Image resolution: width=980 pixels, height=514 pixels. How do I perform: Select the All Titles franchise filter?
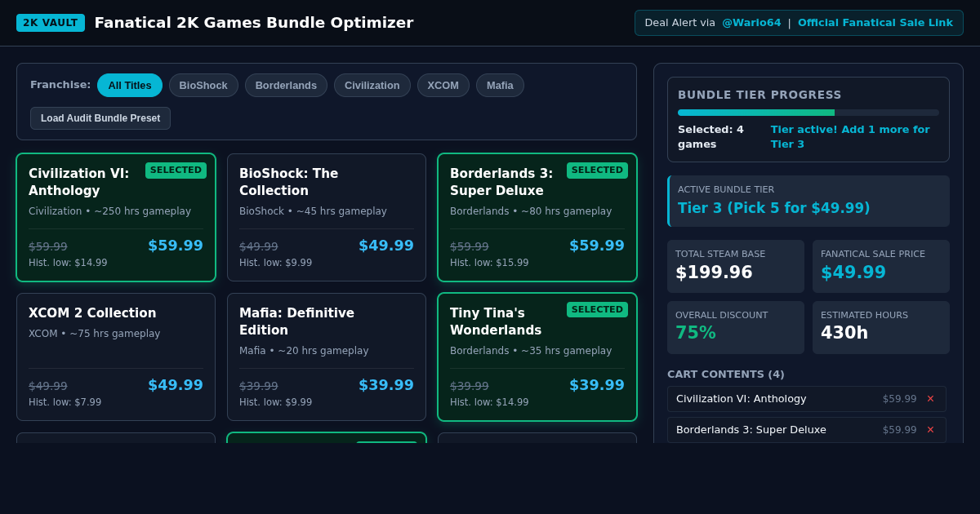point(130,86)
